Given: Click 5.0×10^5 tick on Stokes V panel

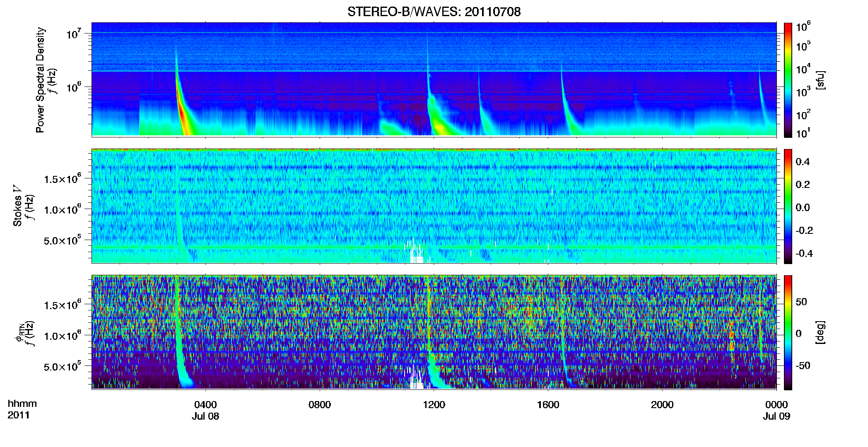Looking at the screenshot, I should (x=63, y=240).
